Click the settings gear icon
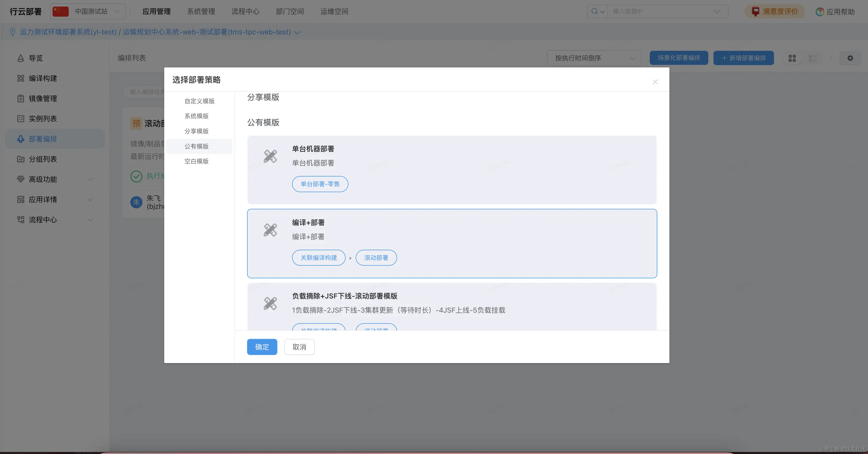The width and height of the screenshot is (868, 454). point(850,58)
